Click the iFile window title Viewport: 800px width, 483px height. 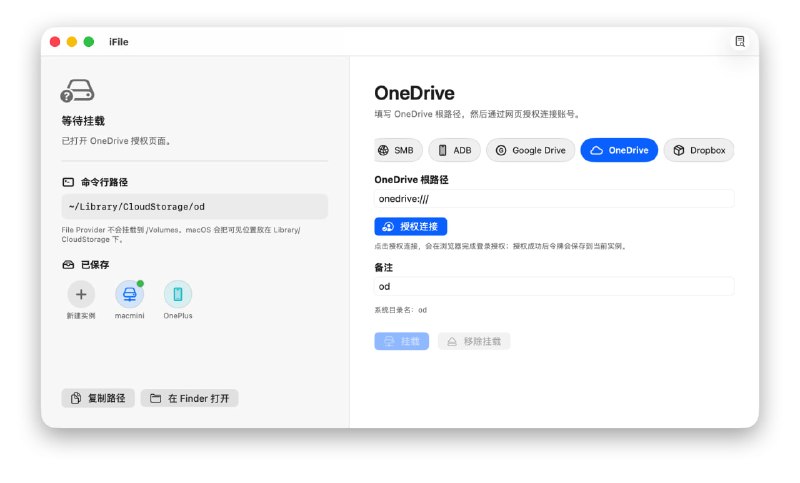[118, 42]
